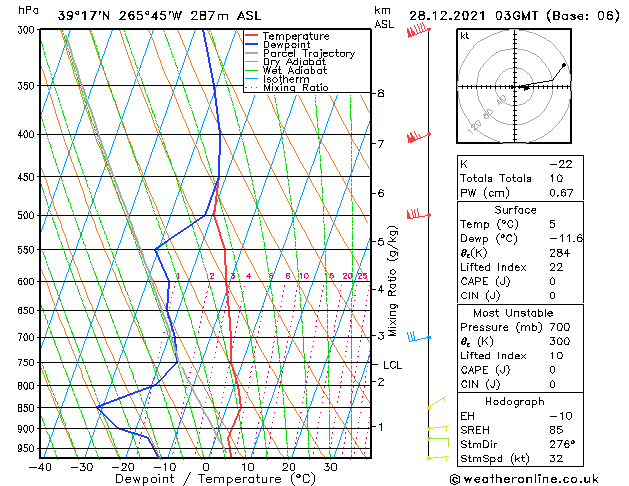Viewport: 629px width, 486px height.
Task: Click the -40 temperature axis label
Action: 40,467
